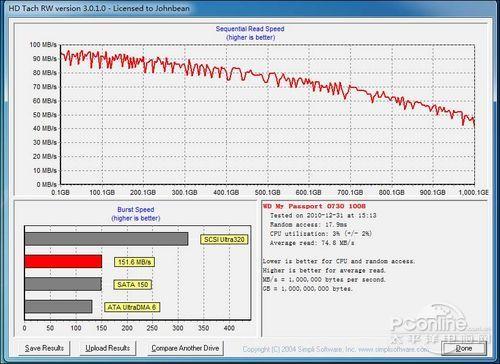Select the red burst speed bar
The image size is (500, 364).
[x=63, y=262]
